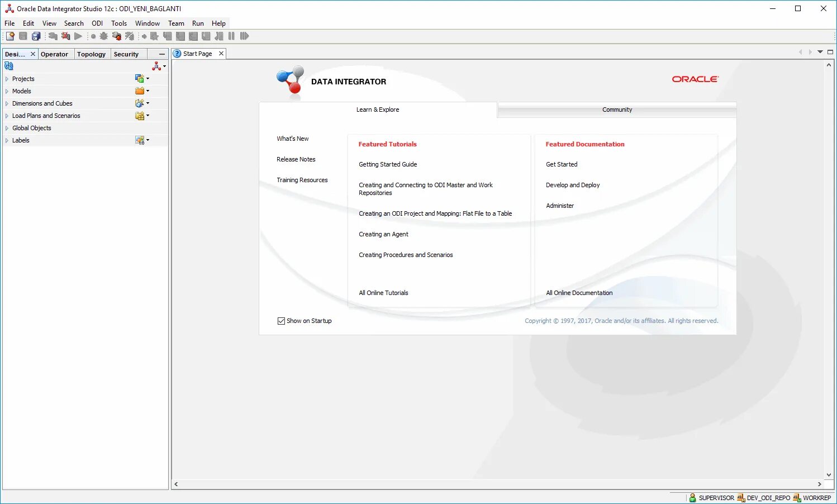Click the Debug bug toolbar icon
Viewport: 837px width, 504px height.
click(x=104, y=36)
